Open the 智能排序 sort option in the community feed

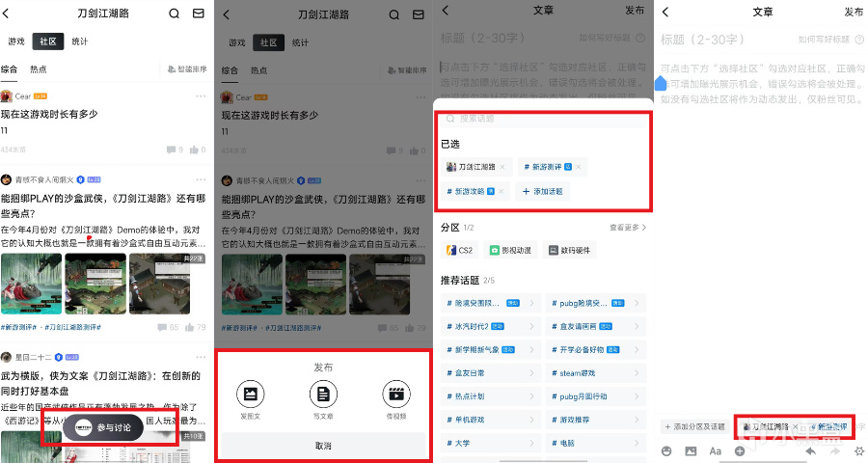187,69
